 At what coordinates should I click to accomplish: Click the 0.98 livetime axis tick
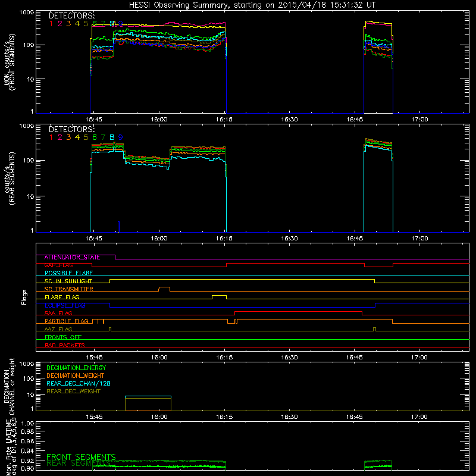27,432
